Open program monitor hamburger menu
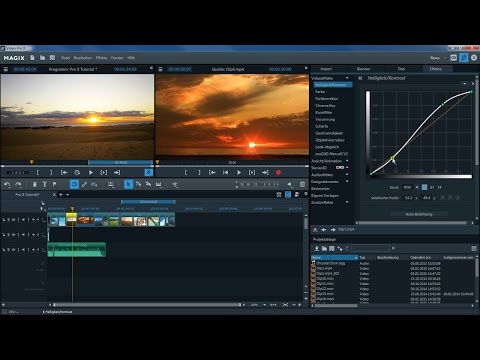The image size is (480, 360). (x=6, y=69)
